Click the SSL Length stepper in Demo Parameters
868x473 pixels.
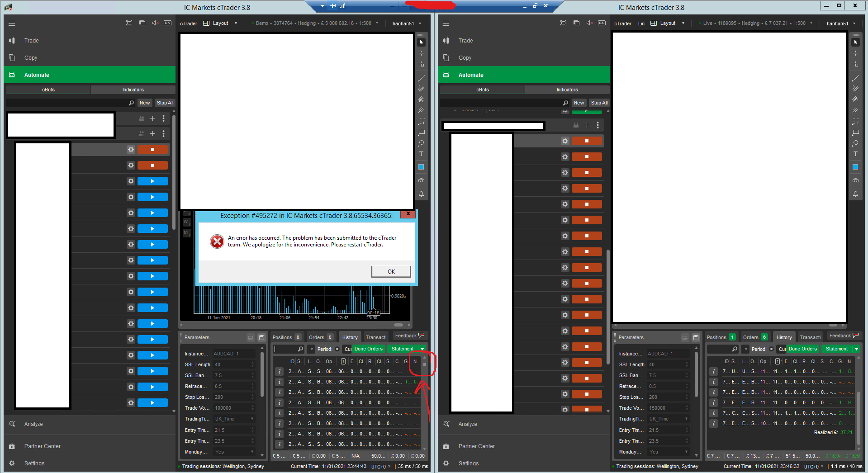(253, 364)
